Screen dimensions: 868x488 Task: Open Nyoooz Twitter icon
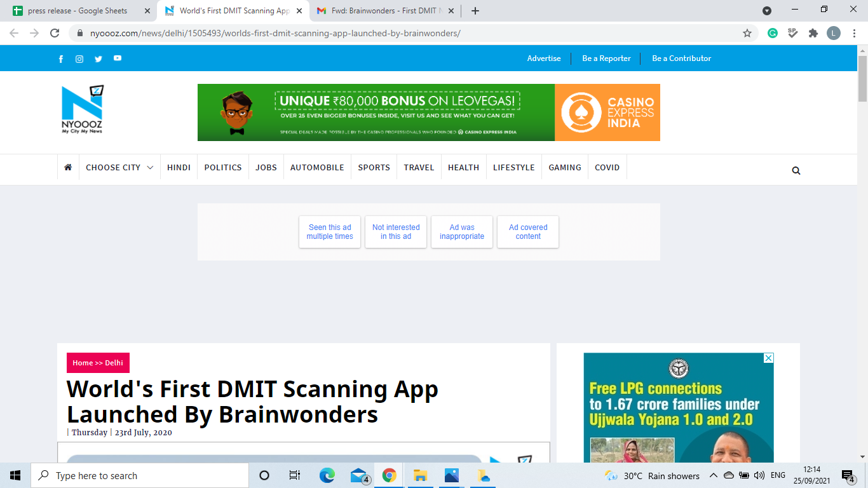(98, 59)
